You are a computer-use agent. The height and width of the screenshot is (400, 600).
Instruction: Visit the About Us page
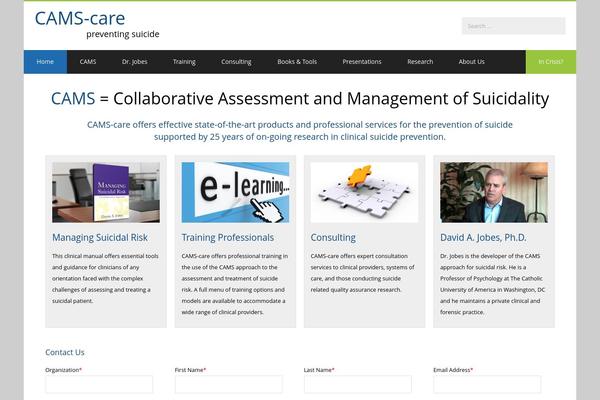click(x=471, y=62)
